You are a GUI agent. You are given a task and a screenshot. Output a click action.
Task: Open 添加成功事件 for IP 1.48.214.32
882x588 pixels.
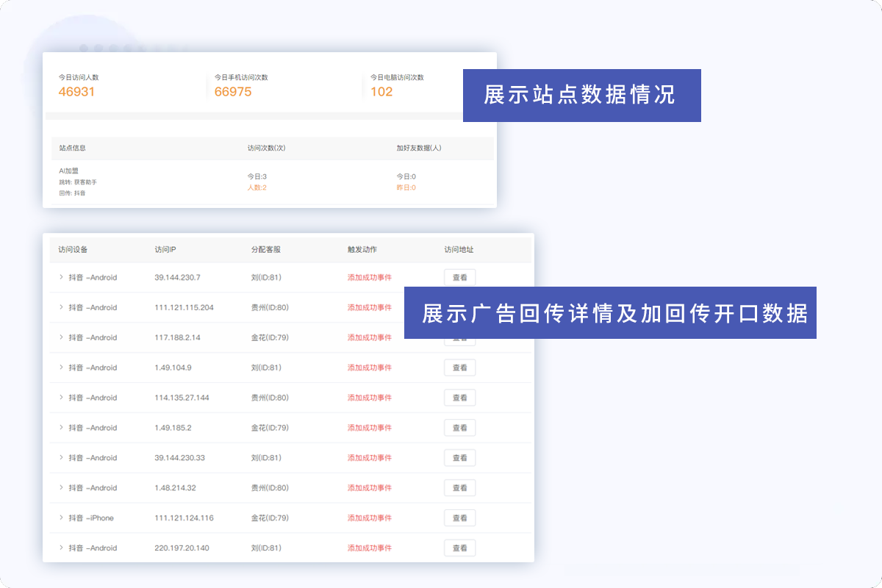(x=369, y=488)
